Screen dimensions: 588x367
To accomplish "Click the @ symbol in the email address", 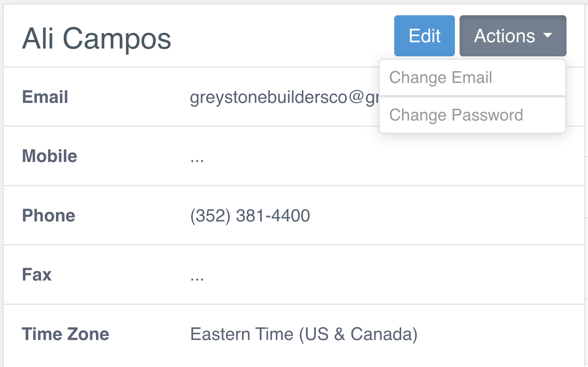I will click(356, 97).
